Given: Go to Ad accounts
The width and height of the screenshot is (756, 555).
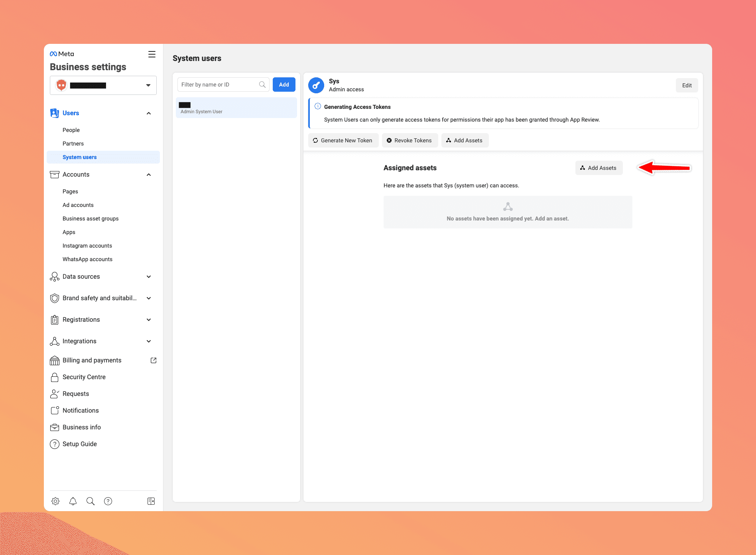Looking at the screenshot, I should pyautogui.click(x=78, y=205).
